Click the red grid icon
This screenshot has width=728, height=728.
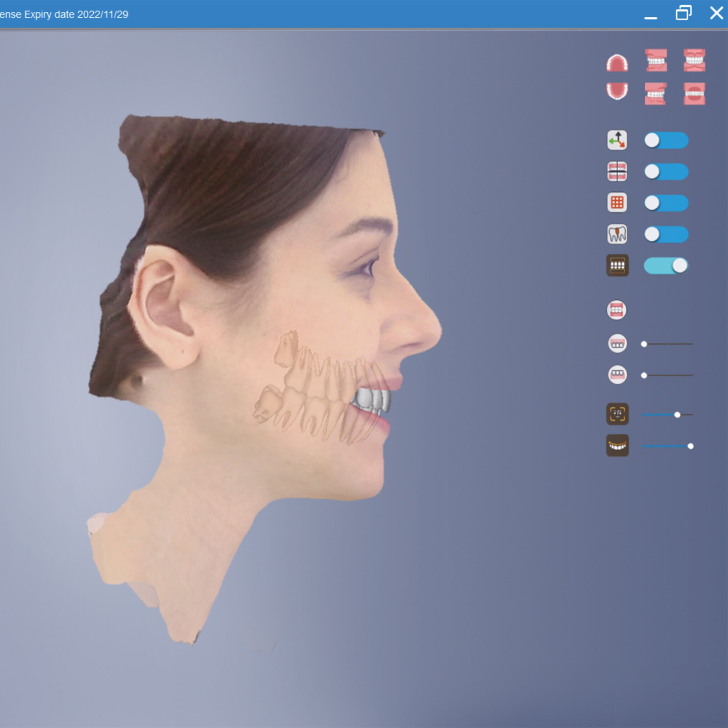(x=617, y=203)
